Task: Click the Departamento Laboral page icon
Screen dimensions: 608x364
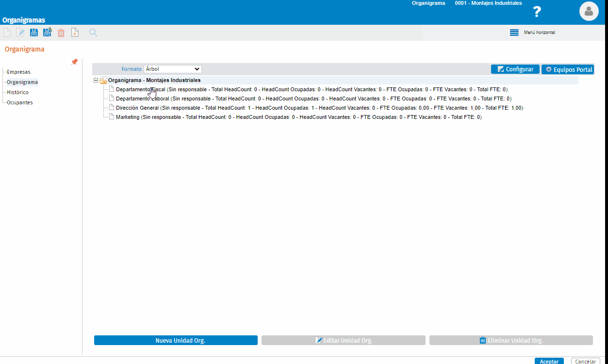Action: pos(112,99)
